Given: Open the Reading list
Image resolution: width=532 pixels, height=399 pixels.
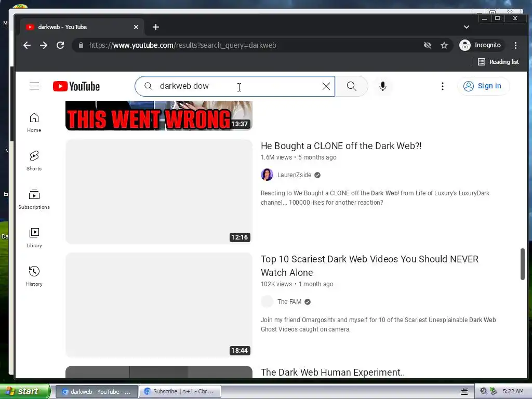Looking at the screenshot, I should (498, 62).
